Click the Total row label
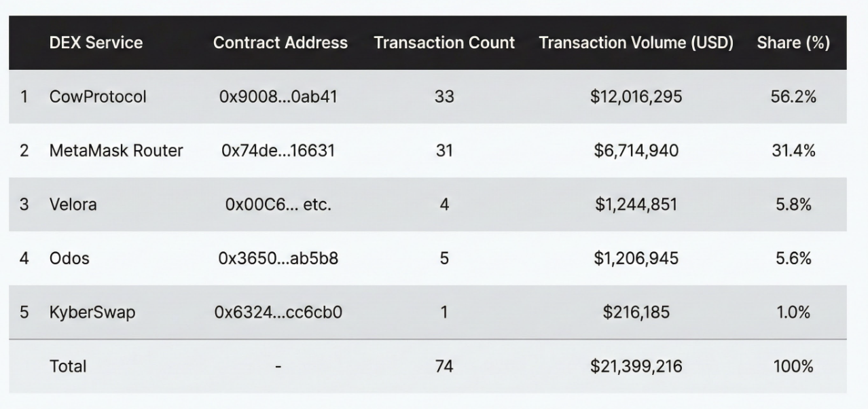 point(68,366)
